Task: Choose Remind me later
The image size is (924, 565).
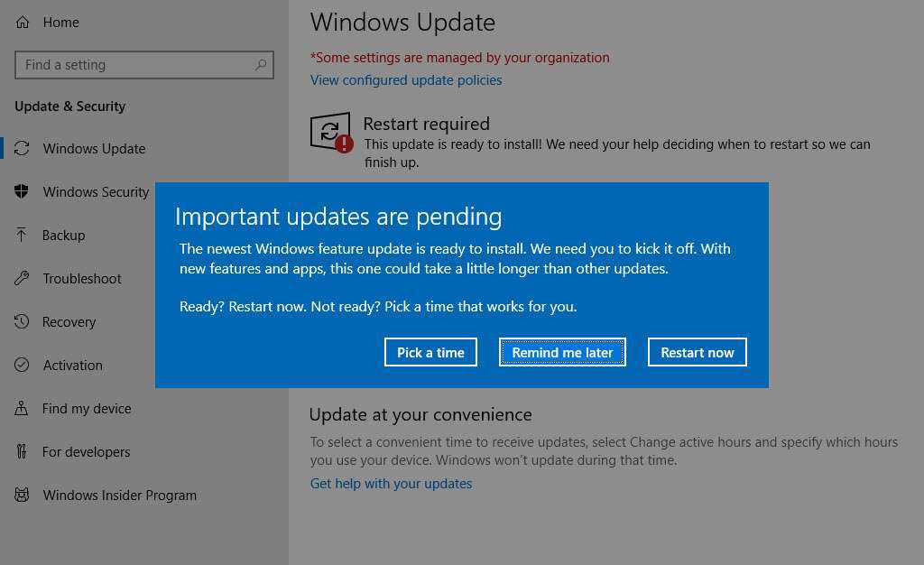Action: coord(562,352)
